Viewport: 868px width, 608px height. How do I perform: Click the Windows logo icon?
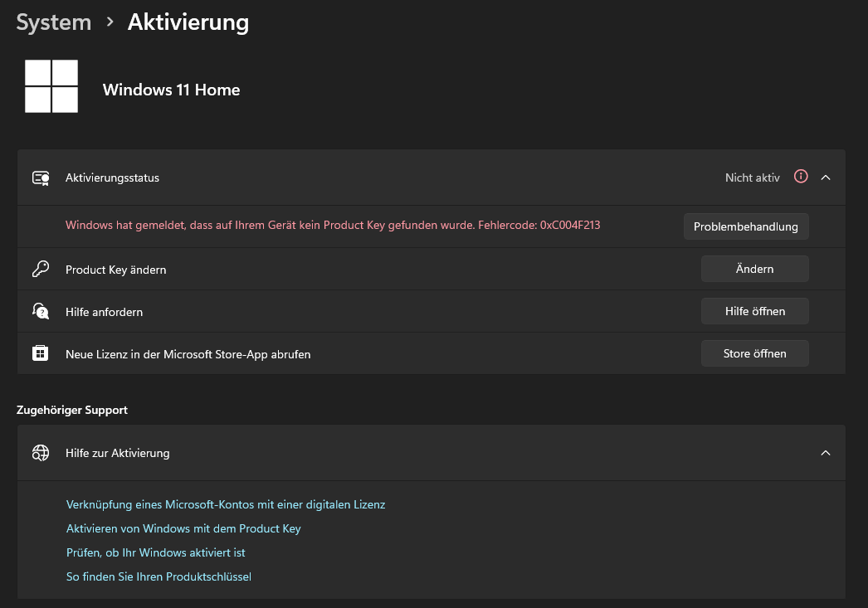pos(51,86)
